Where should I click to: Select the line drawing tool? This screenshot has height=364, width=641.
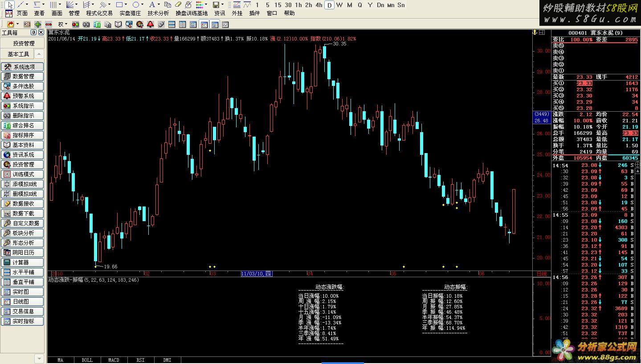(20, 5)
